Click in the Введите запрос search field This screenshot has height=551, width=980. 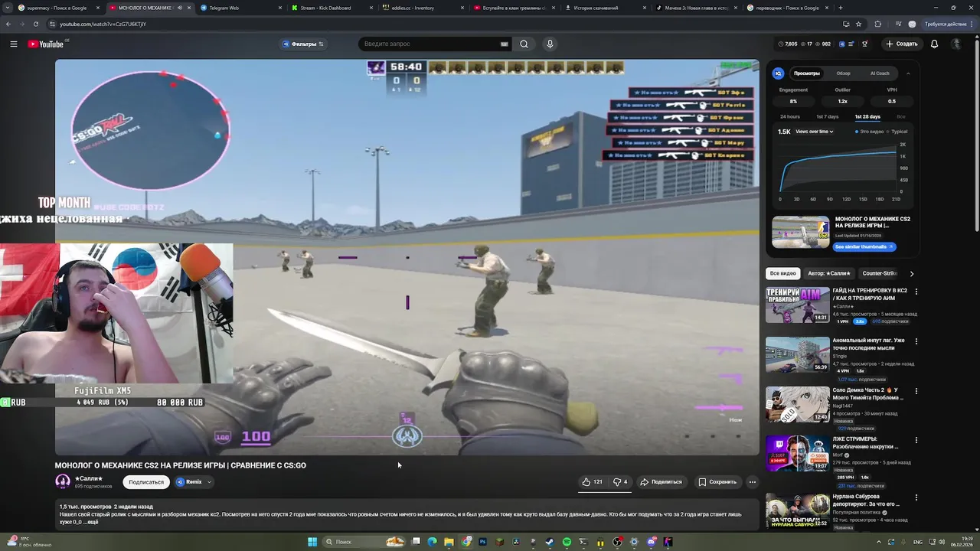(429, 44)
